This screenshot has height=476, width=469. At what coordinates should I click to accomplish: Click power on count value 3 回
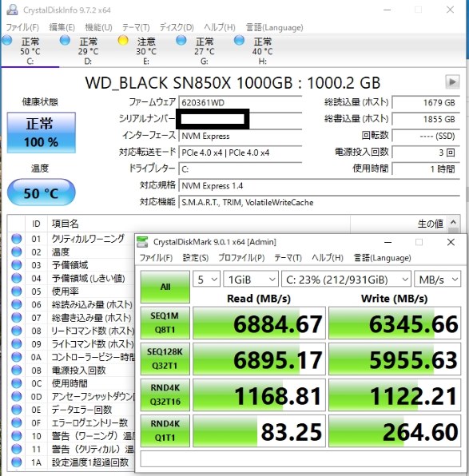click(x=426, y=153)
